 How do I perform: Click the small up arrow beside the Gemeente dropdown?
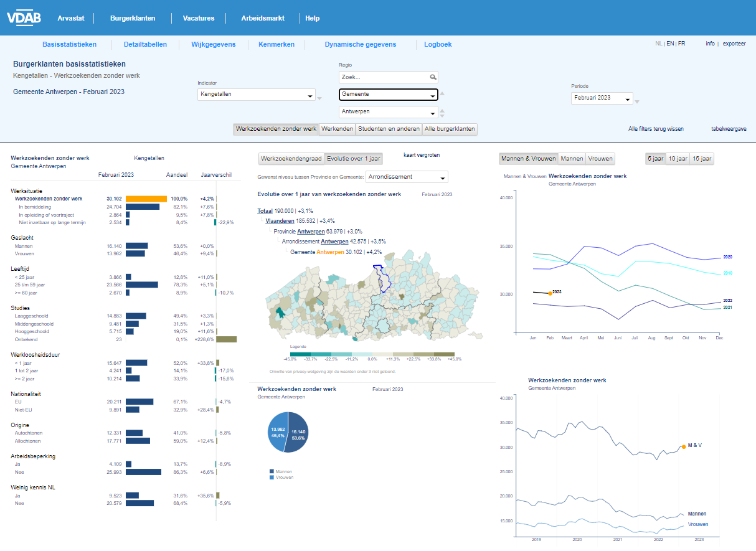tap(442, 93)
